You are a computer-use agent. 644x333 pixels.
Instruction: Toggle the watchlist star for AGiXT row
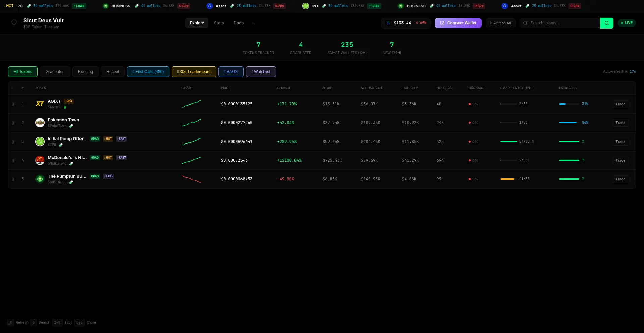click(13, 104)
